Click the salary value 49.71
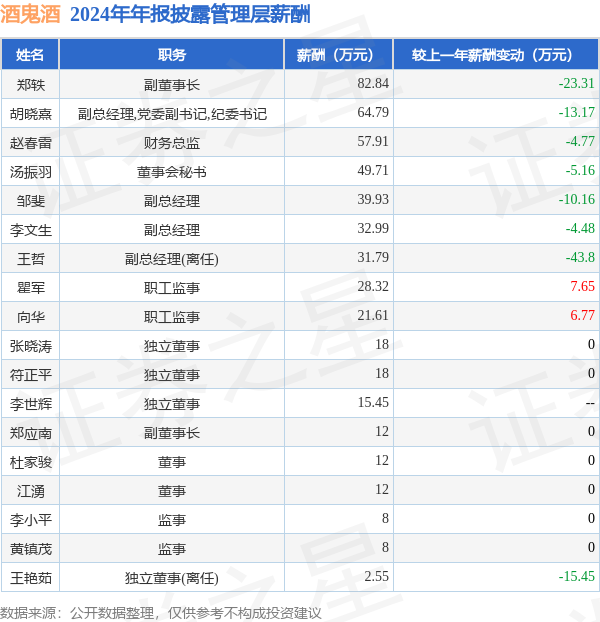Screen dimensions: 600x622 tap(373, 170)
